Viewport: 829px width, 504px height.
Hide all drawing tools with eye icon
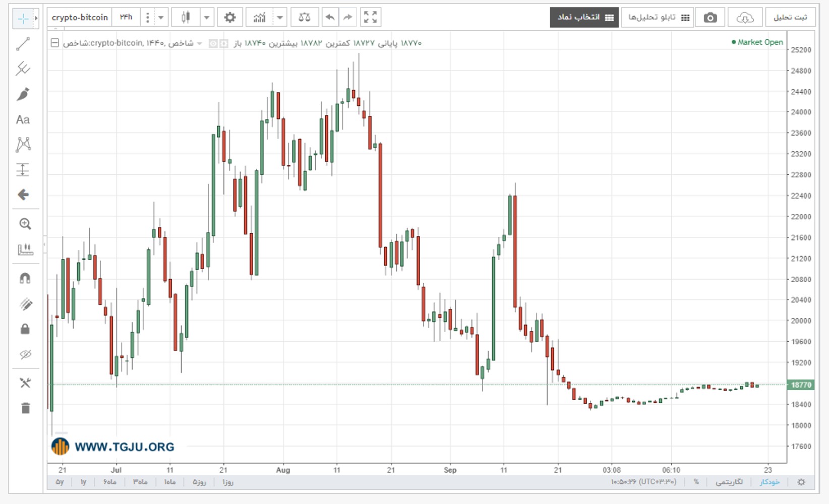[25, 354]
